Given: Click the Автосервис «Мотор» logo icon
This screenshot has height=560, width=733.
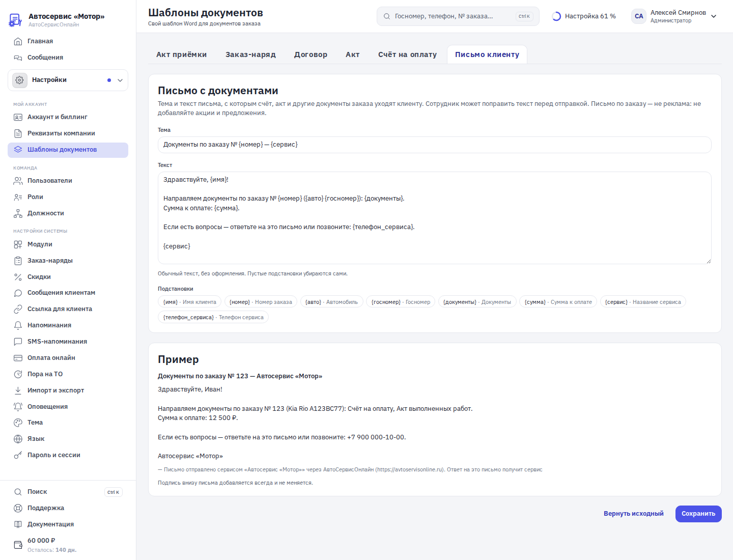Looking at the screenshot, I should (15, 20).
